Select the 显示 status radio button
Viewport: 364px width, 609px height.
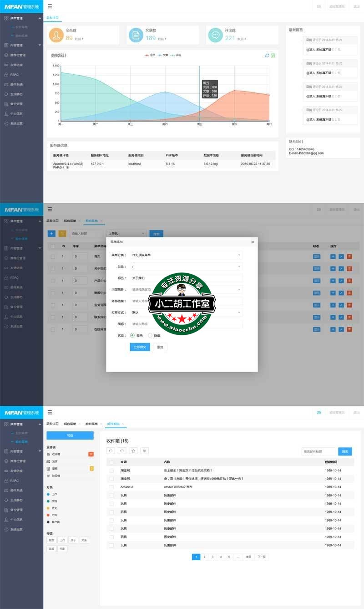point(132,335)
